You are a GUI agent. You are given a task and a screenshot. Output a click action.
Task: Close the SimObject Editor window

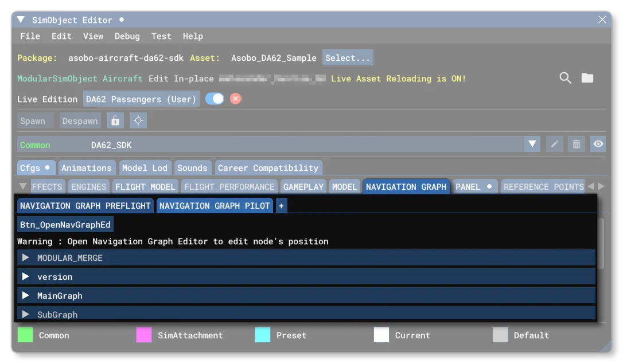click(602, 19)
